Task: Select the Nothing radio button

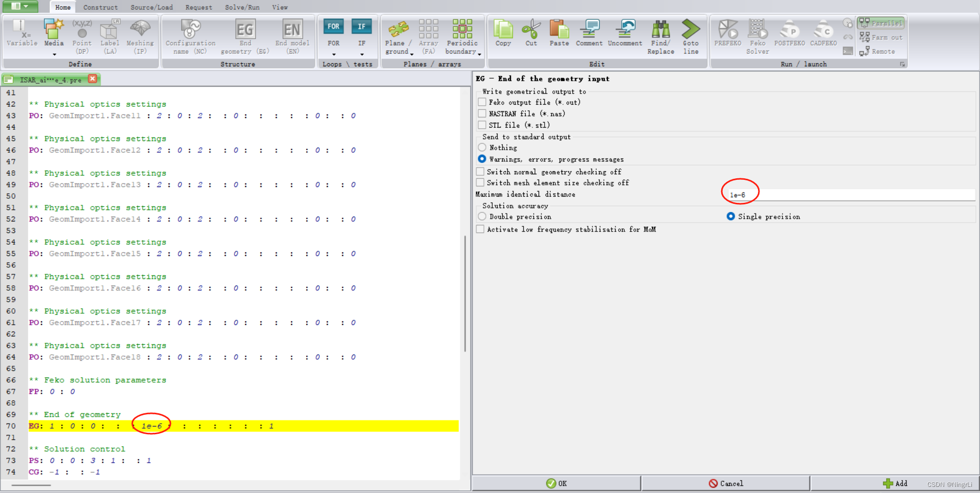Action: pyautogui.click(x=482, y=148)
